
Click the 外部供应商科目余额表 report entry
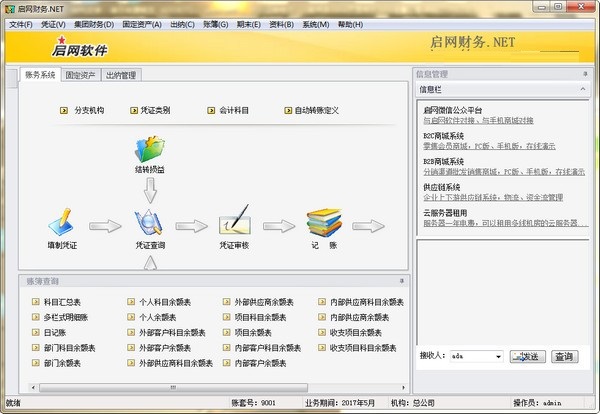point(176,363)
